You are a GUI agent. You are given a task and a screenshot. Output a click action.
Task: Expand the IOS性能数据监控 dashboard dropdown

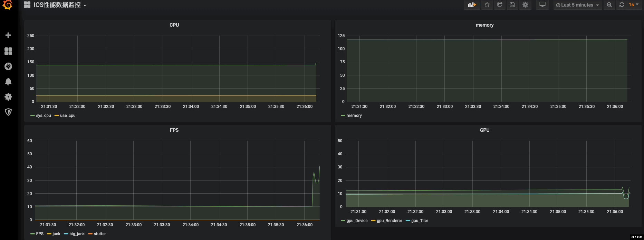tap(60, 5)
